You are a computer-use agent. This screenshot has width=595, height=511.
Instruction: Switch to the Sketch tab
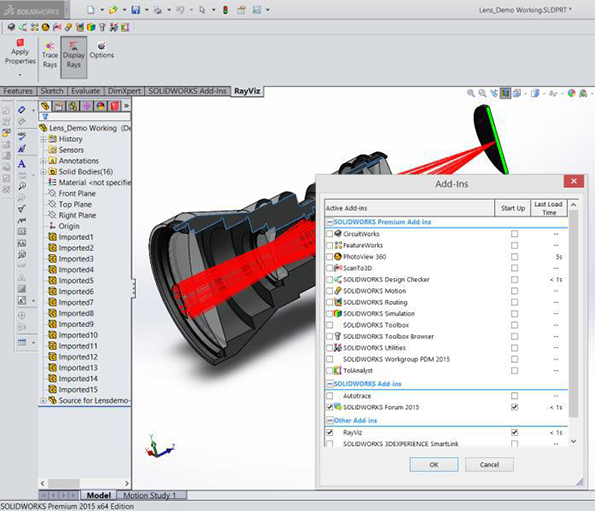point(52,91)
